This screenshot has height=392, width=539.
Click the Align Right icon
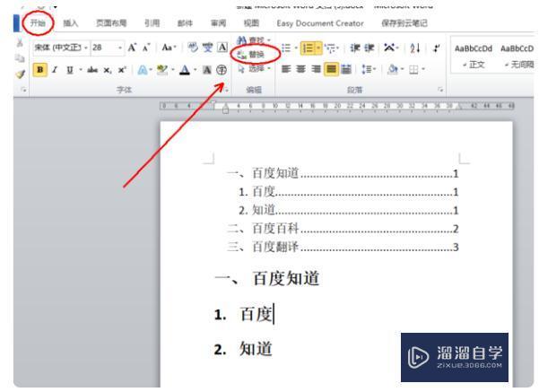[316, 69]
